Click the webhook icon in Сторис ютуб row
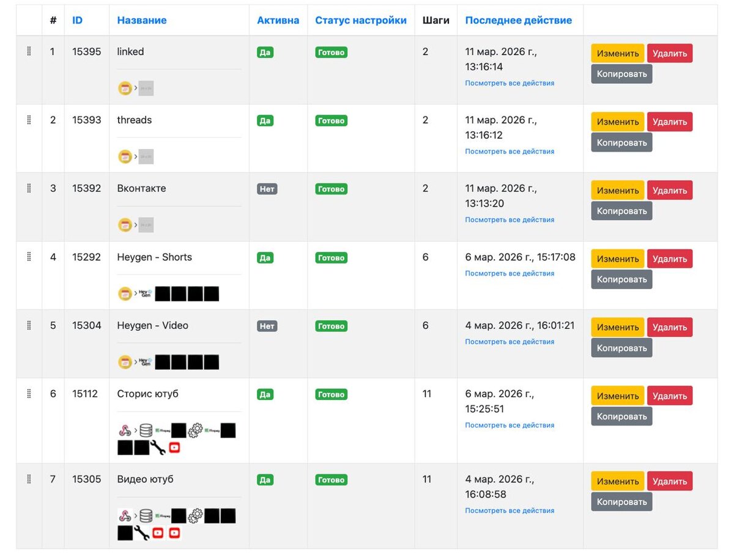Viewport: 734px width, 560px height. [x=125, y=430]
